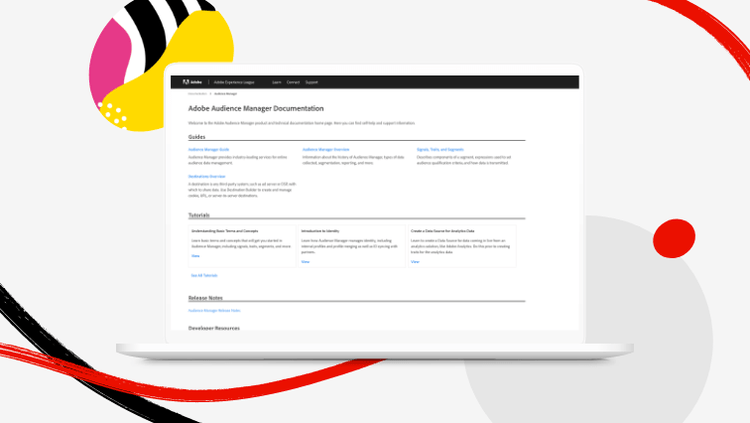Open Audience Manager Overview link
The height and width of the screenshot is (423, 750).
coord(326,149)
